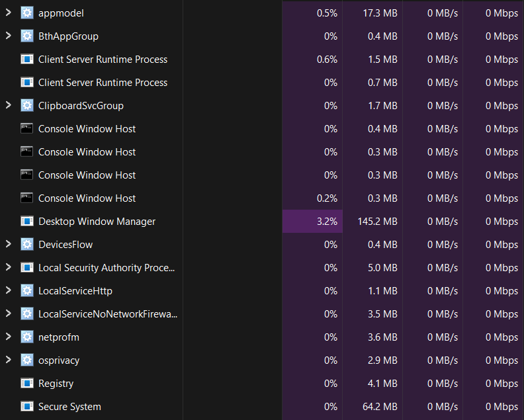The image size is (524, 420).
Task: Click the Secure System process icon
Action: click(27, 407)
